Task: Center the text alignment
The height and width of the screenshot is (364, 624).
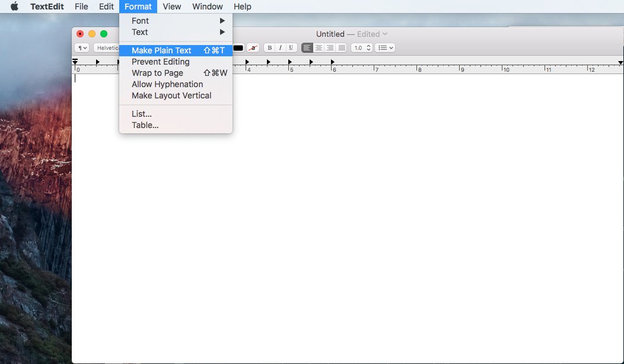Action: 319,48
